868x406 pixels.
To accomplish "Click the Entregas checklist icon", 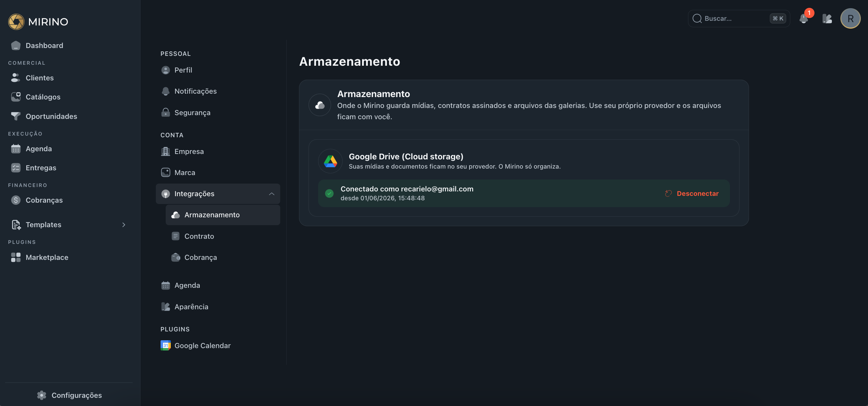I will coord(16,168).
